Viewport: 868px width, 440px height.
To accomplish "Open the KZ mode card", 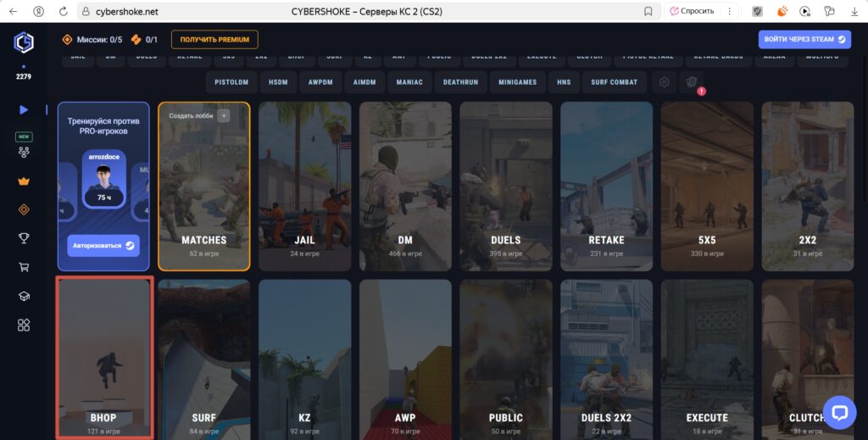I will pyautogui.click(x=304, y=359).
